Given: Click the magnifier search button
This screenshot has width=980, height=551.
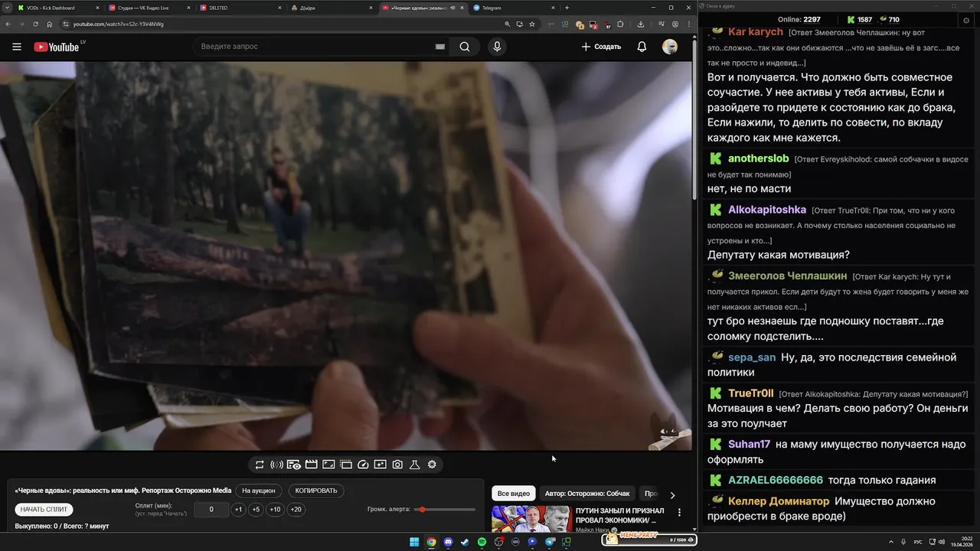Looking at the screenshot, I should tap(465, 47).
